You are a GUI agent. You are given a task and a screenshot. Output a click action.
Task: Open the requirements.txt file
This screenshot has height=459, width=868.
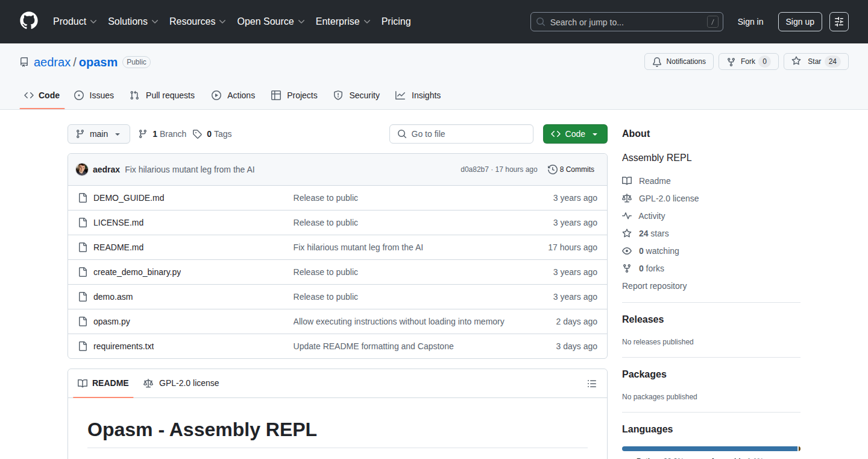[x=124, y=346]
